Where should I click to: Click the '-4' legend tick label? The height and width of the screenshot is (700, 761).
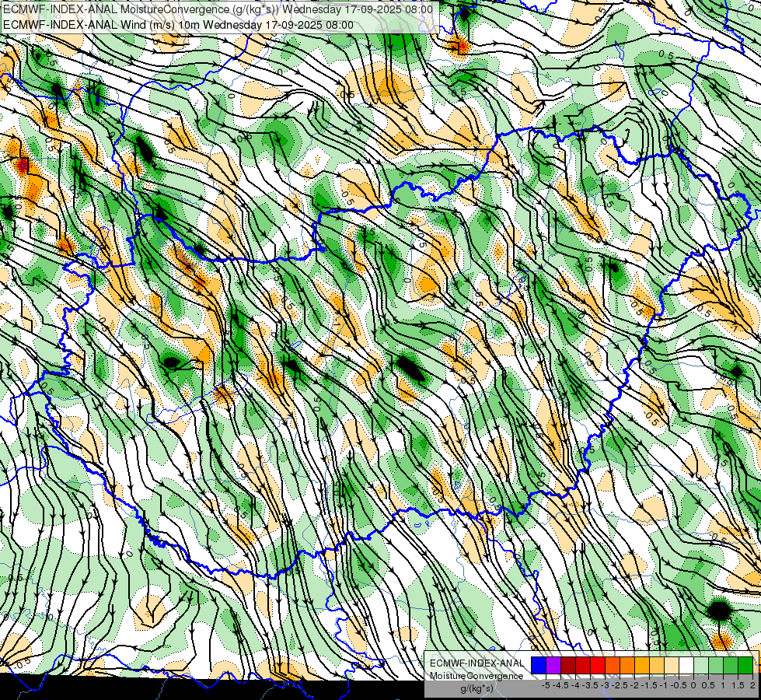click(x=575, y=685)
